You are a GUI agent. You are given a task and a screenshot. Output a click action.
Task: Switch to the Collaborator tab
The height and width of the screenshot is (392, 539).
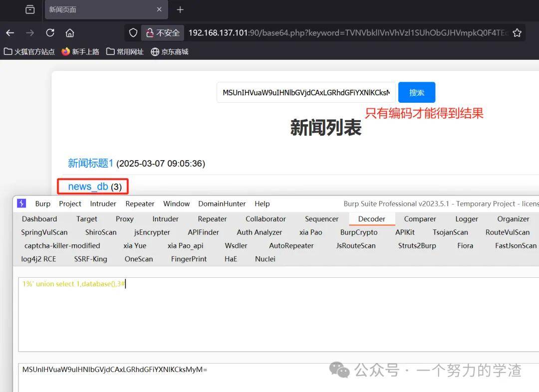(x=266, y=219)
